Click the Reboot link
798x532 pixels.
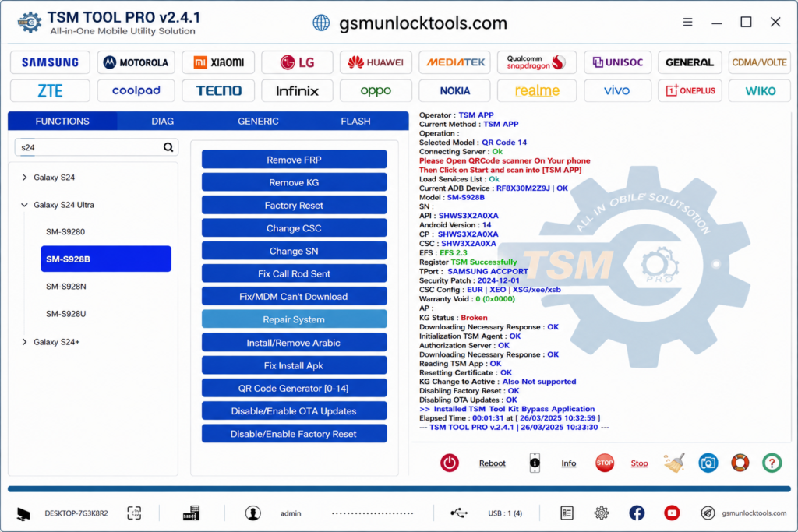pos(493,463)
